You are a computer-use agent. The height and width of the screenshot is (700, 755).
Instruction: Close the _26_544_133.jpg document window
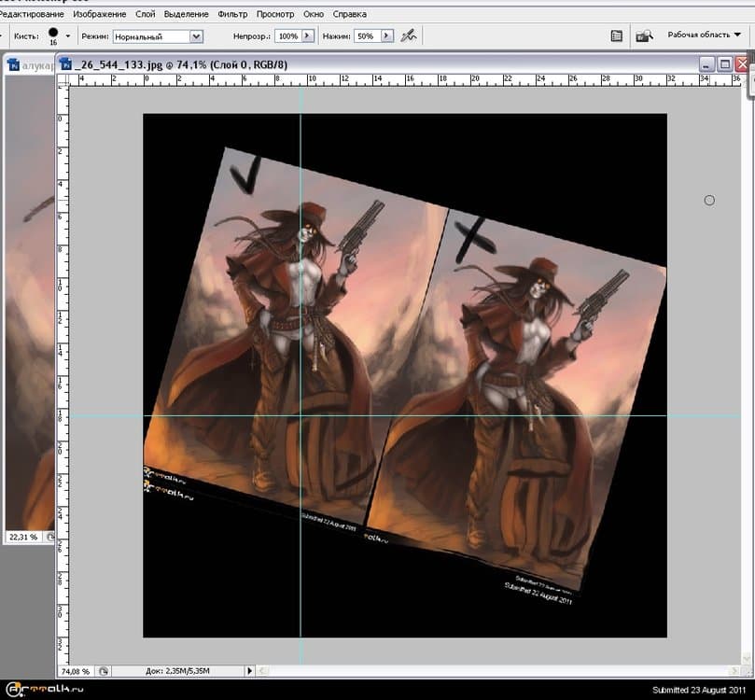click(x=742, y=64)
